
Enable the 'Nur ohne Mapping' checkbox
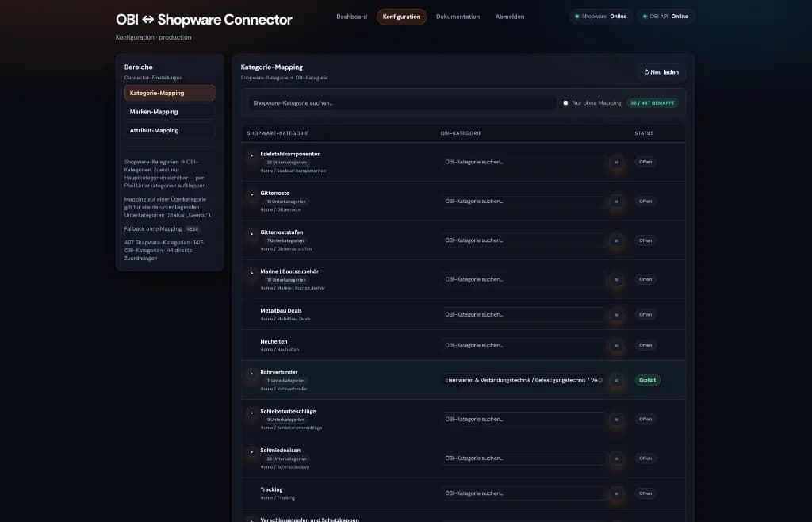(x=565, y=103)
